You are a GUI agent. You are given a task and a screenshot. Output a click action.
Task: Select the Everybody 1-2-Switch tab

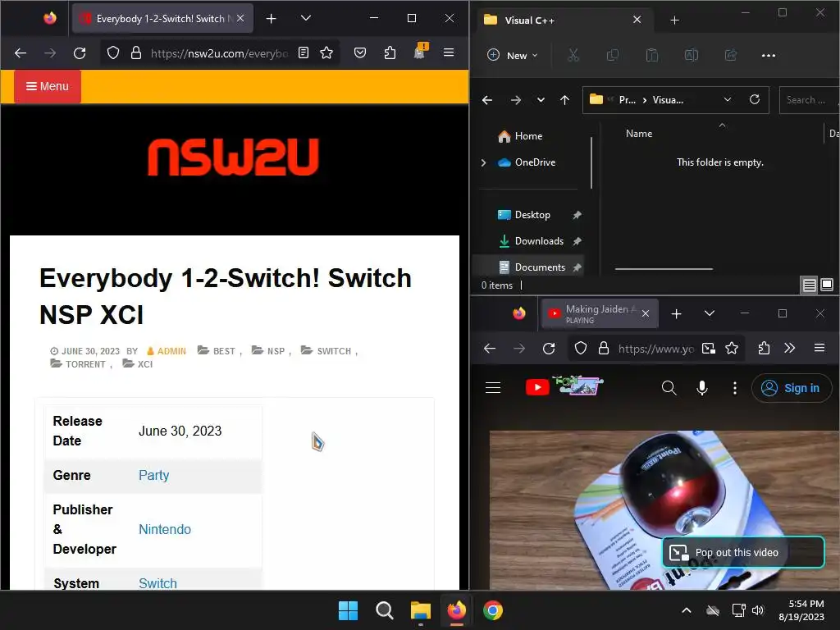162,19
